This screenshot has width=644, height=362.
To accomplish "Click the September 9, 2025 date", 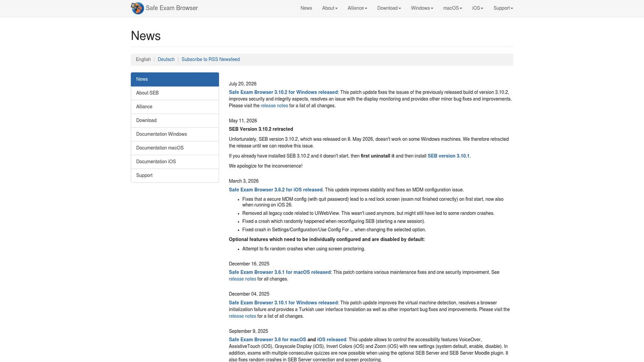I will (x=248, y=331).
